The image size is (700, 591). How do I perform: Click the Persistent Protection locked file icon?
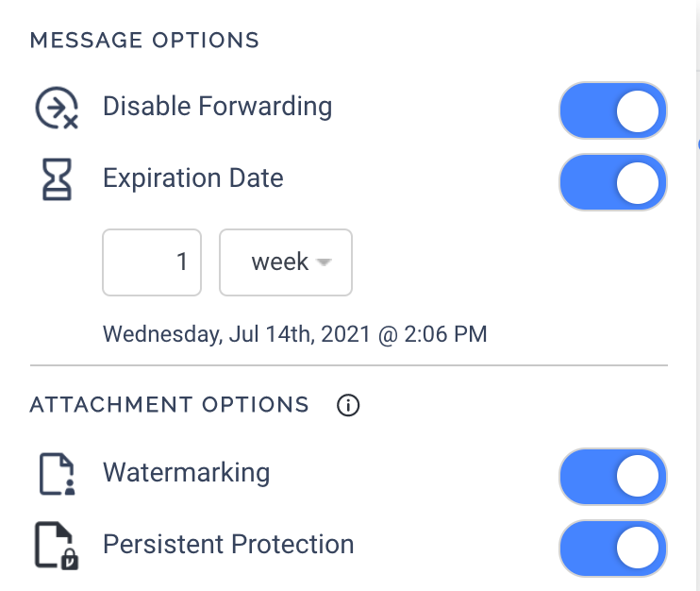[x=57, y=547]
